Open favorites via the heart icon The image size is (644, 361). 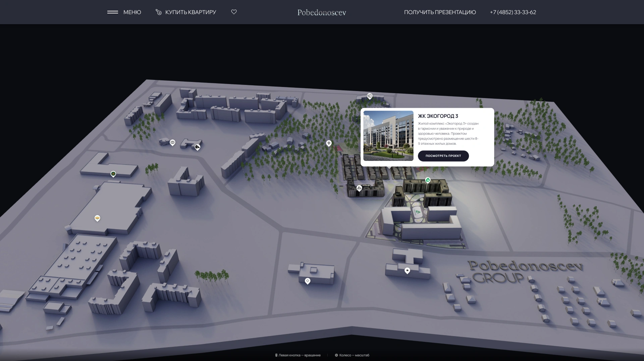234,12
